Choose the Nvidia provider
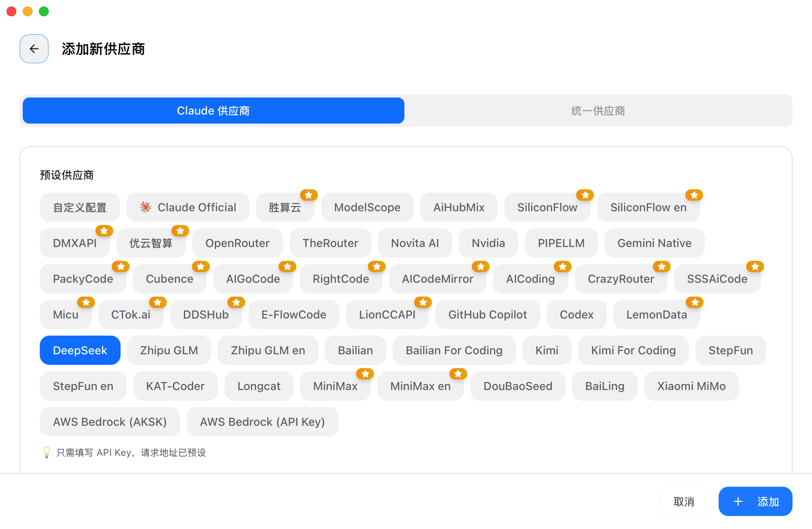This screenshot has height=529, width=812. coord(488,243)
